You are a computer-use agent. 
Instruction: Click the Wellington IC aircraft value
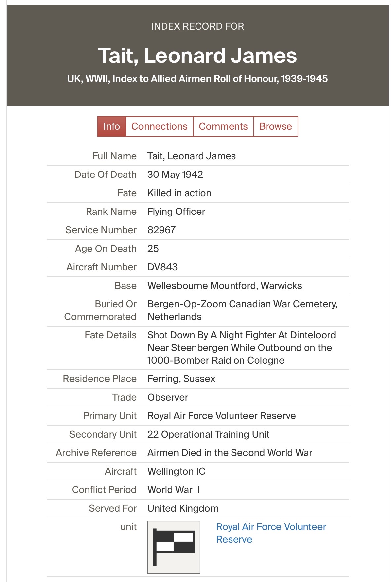click(176, 471)
